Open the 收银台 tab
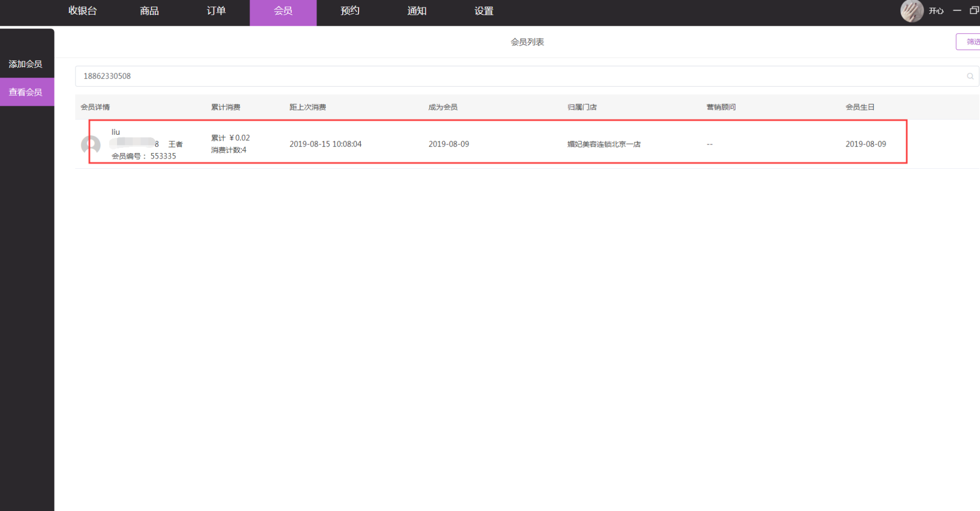 [x=82, y=11]
